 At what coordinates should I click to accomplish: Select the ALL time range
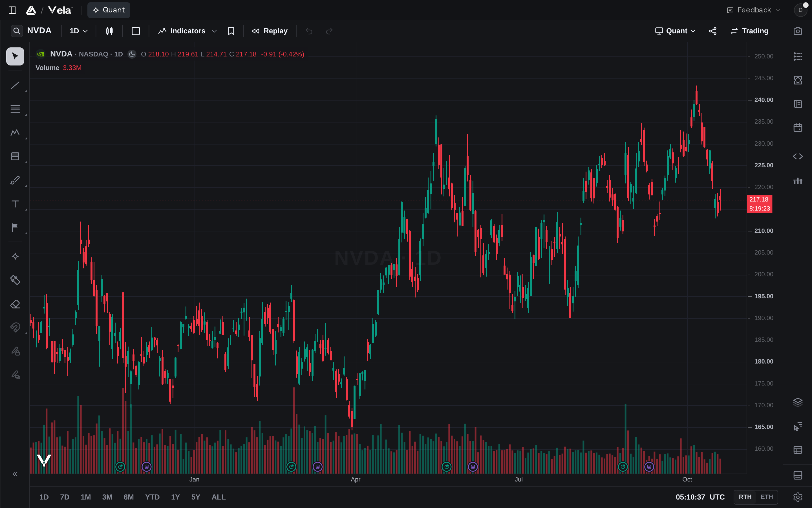219,497
